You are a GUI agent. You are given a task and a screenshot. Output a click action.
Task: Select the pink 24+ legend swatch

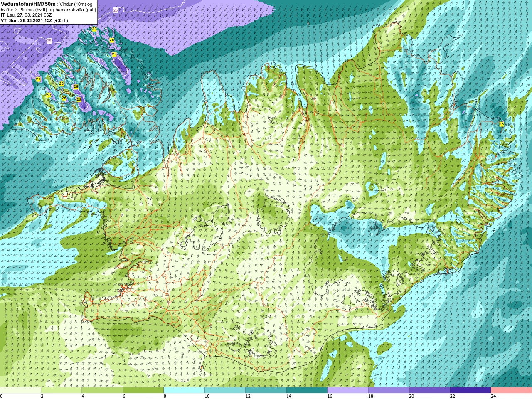pyautogui.click(x=512, y=390)
